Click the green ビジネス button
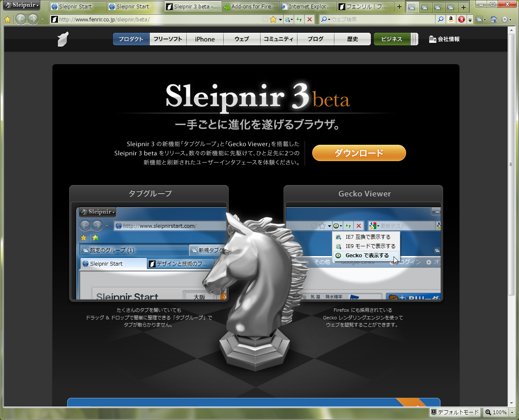 coord(392,39)
